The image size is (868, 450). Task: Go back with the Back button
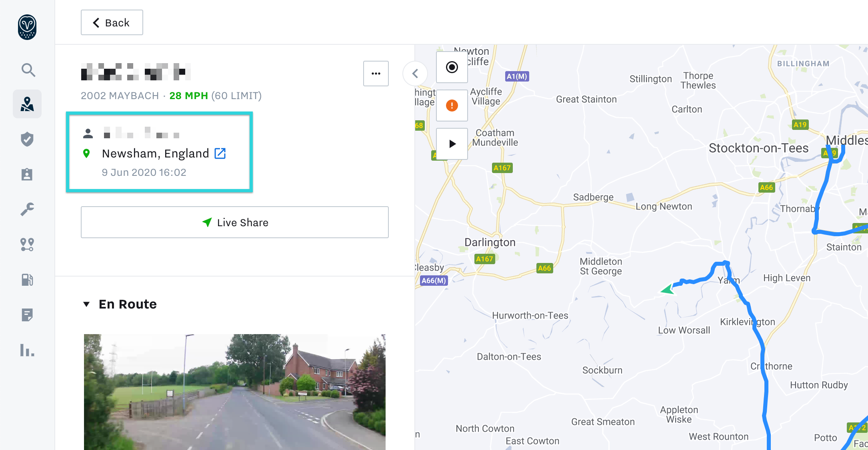pyautogui.click(x=112, y=22)
